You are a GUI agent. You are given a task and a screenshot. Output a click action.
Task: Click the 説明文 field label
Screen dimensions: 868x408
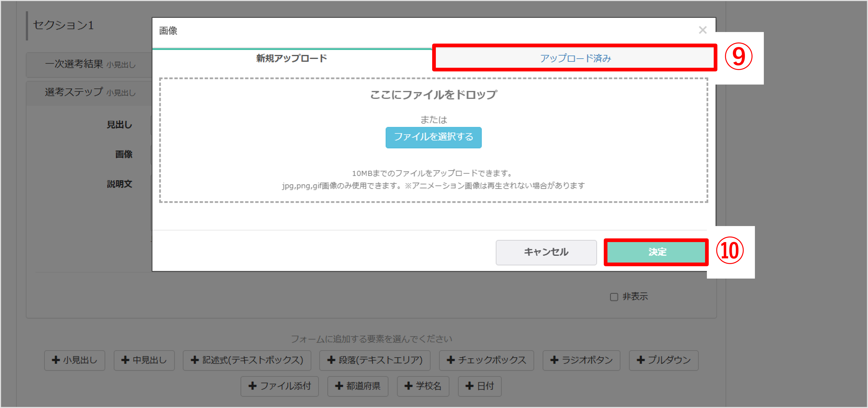tap(119, 184)
